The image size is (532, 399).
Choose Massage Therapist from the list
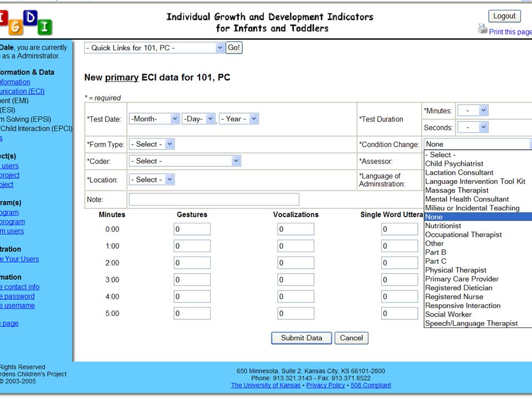[478, 190]
